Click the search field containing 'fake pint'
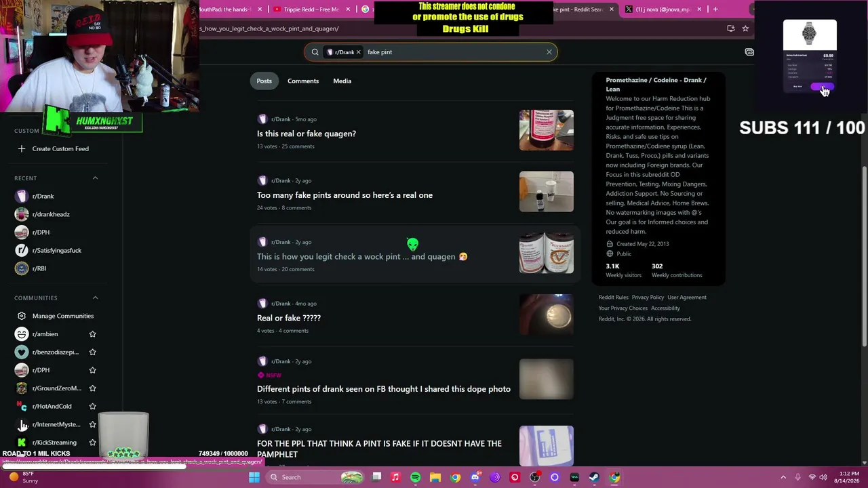This screenshot has width=868, height=488. point(431,52)
